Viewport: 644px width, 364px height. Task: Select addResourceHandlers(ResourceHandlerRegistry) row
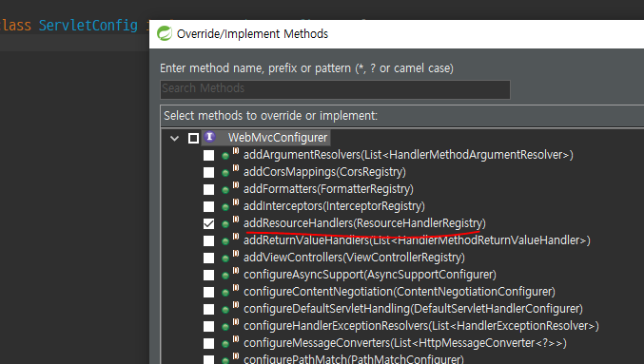coord(364,223)
